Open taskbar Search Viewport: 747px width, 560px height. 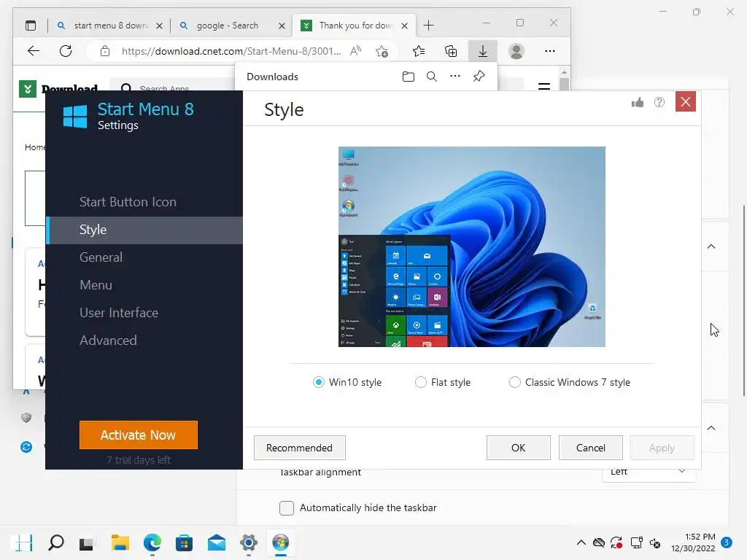point(55,542)
